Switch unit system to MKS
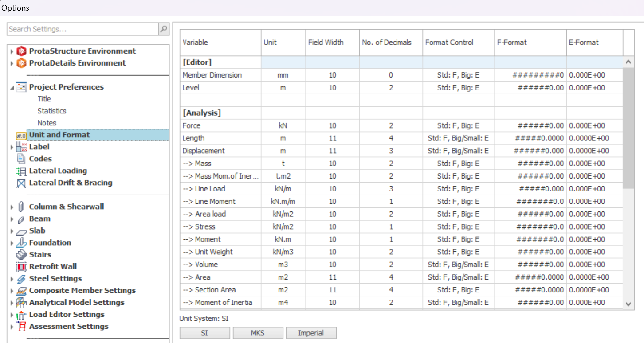 (x=258, y=333)
